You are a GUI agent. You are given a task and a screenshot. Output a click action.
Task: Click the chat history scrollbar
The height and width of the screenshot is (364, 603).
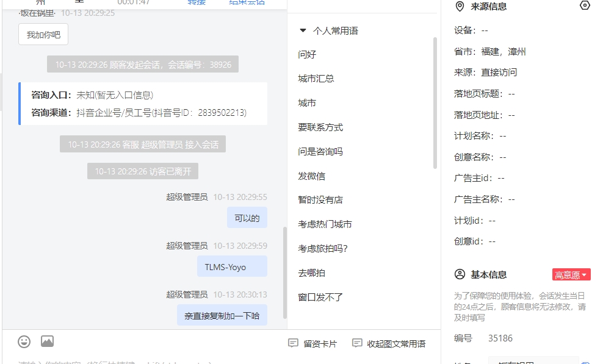(285, 273)
